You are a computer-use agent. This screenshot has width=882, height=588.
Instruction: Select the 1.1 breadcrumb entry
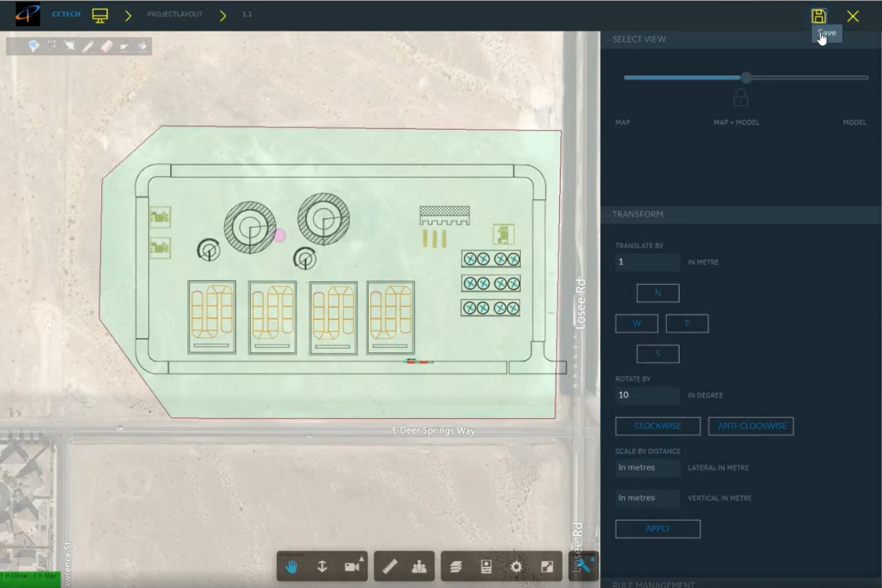coord(246,15)
